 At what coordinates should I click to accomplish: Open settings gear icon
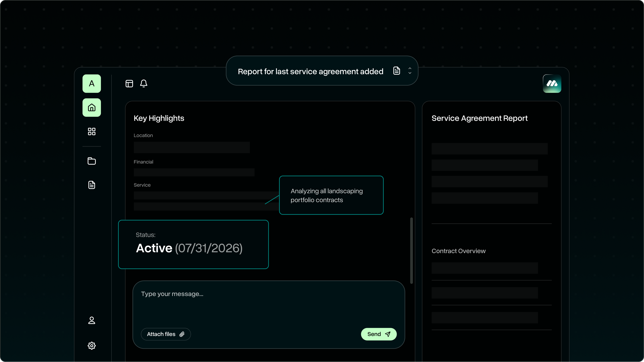pyautogui.click(x=91, y=346)
